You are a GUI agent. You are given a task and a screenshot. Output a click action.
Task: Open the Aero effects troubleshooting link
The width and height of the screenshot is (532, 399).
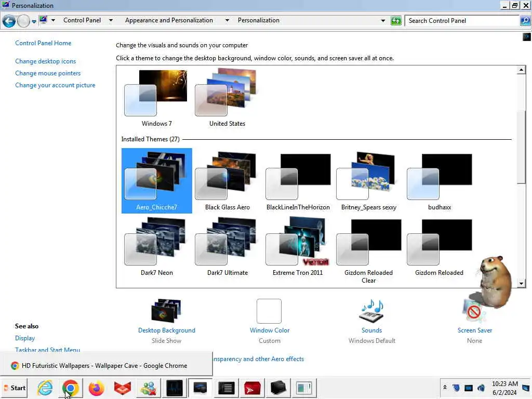(x=259, y=359)
